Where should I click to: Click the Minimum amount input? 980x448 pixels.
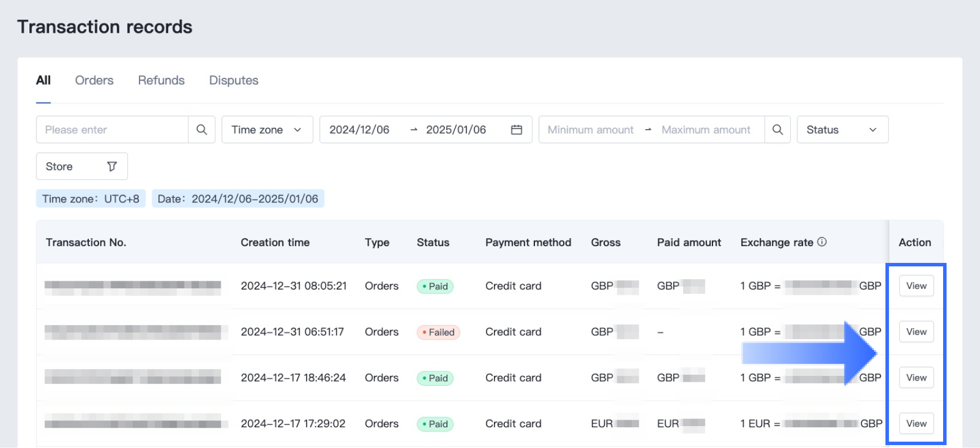(590, 130)
